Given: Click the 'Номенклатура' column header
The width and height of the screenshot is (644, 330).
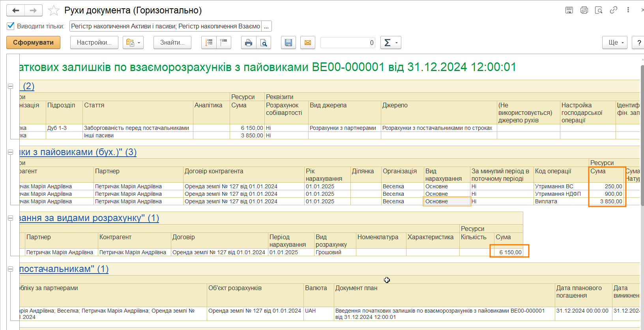Looking at the screenshot, I should coord(381,241).
